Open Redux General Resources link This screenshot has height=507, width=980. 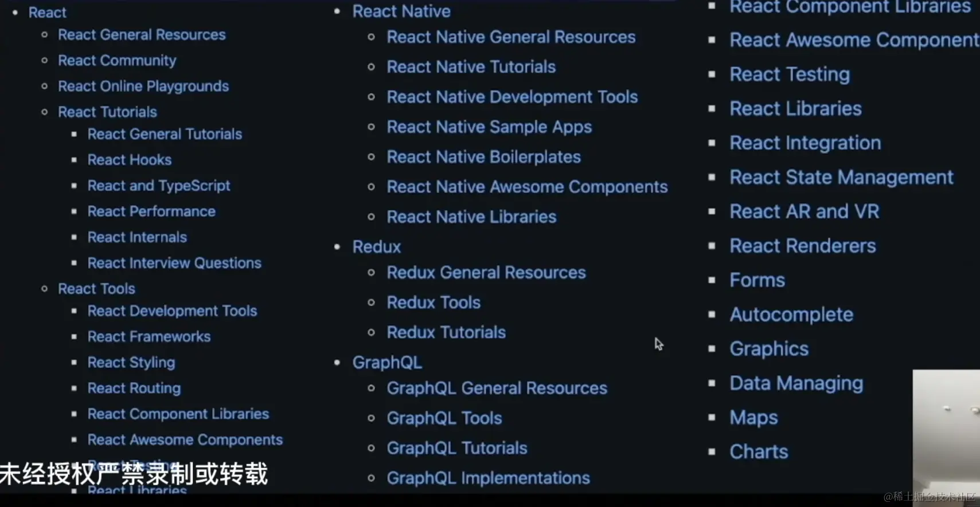coord(486,273)
